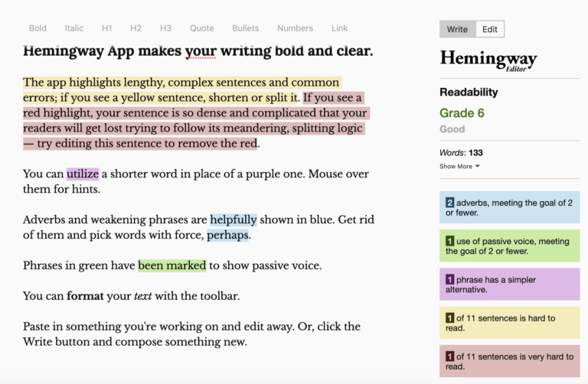This screenshot has height=384, width=588.
Task: Expand the Show More stats dropdown
Action: pos(459,166)
